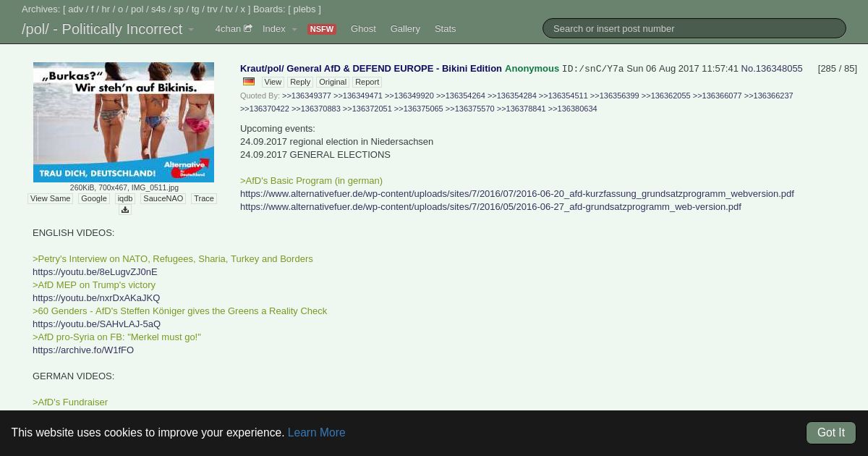Screen dimensions: 868x456
Task: Open the pol archive link
Action: tap(137, 9)
